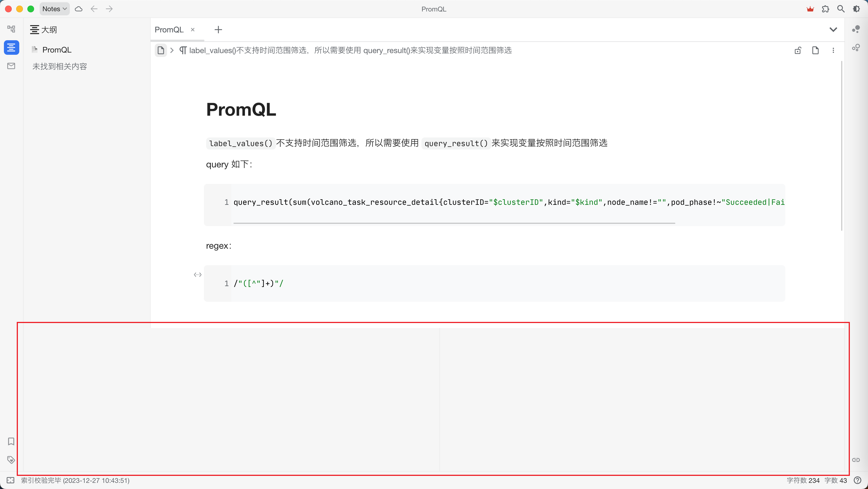This screenshot has width=868, height=489.
Task: Switch to the PromQL tab
Action: pyautogui.click(x=169, y=30)
